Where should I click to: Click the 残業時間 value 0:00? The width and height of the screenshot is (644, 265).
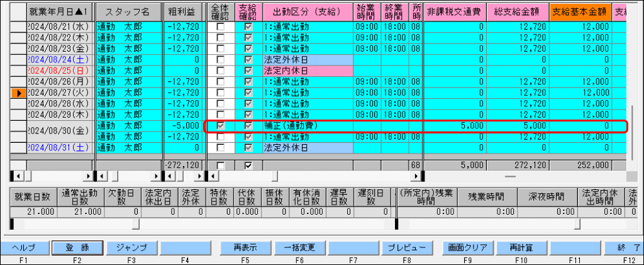pyautogui.click(x=486, y=212)
